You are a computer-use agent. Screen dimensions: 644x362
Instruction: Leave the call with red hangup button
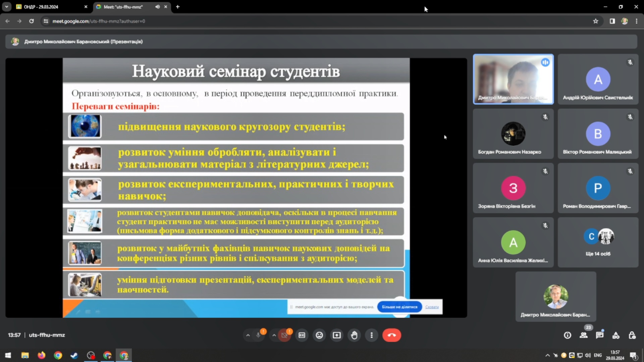[391, 335]
